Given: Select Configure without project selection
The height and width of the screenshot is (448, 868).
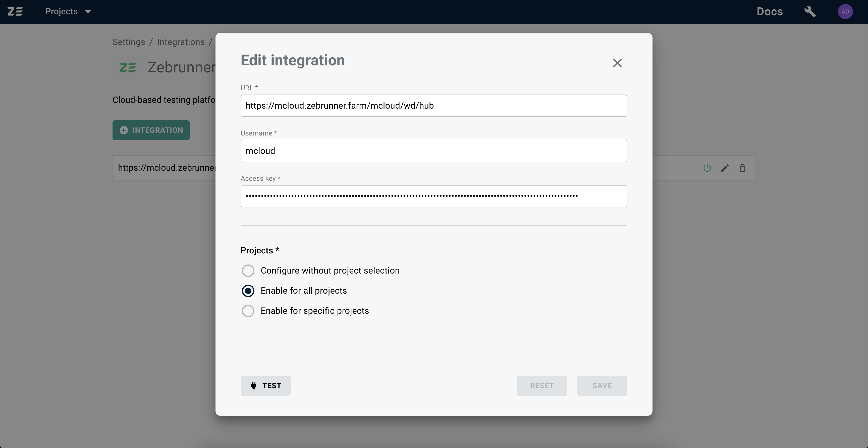Looking at the screenshot, I should coord(248,271).
